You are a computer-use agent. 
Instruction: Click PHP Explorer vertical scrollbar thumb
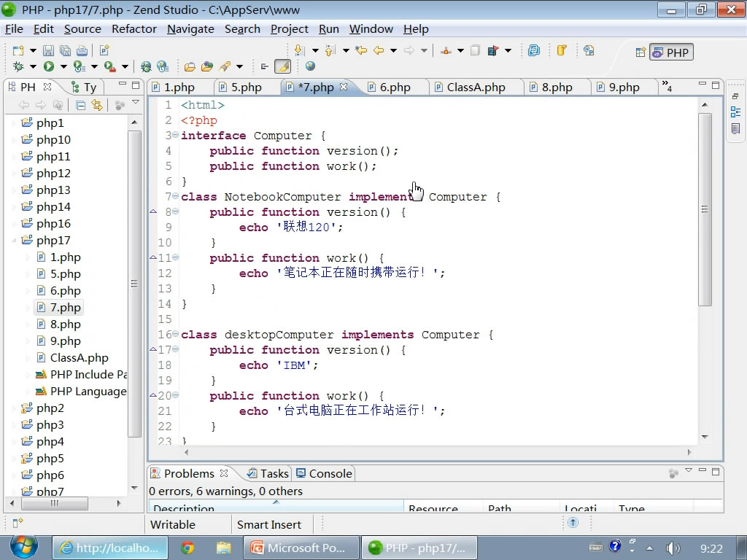(134, 284)
